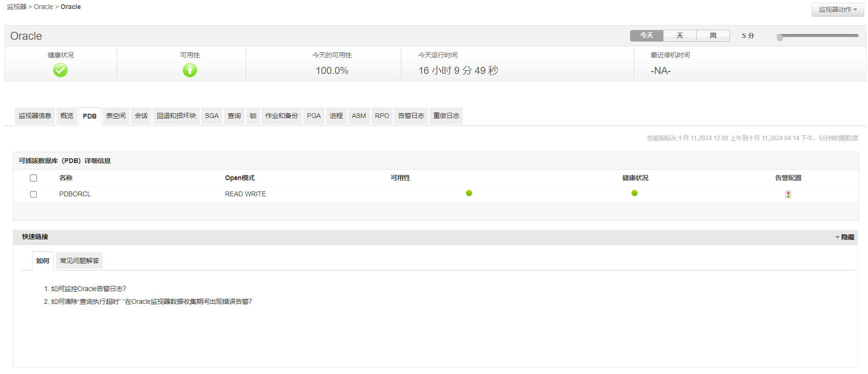The width and height of the screenshot is (868, 374).
Task: Click the 快速链接 section title
Action: pos(35,237)
